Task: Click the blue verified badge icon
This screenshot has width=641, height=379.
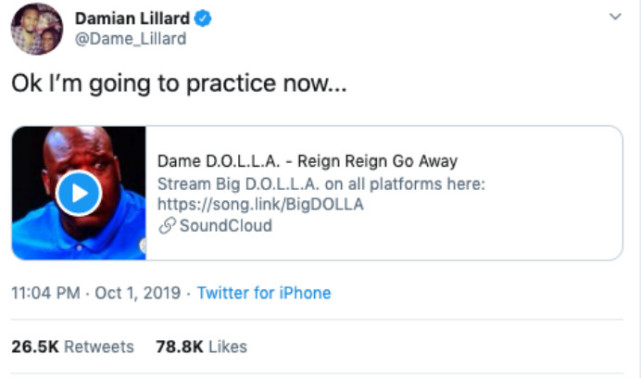Action: click(202, 18)
